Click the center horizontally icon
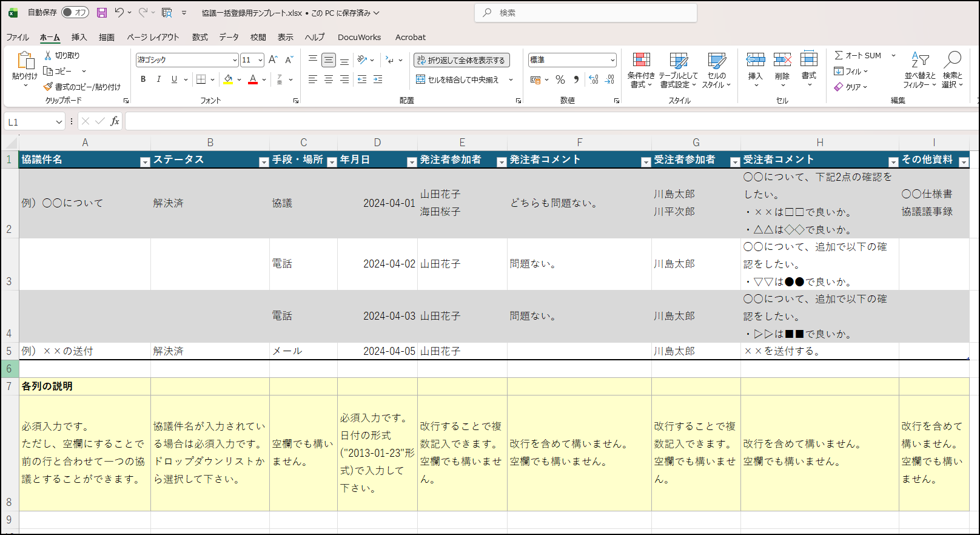980x535 pixels. [x=329, y=79]
